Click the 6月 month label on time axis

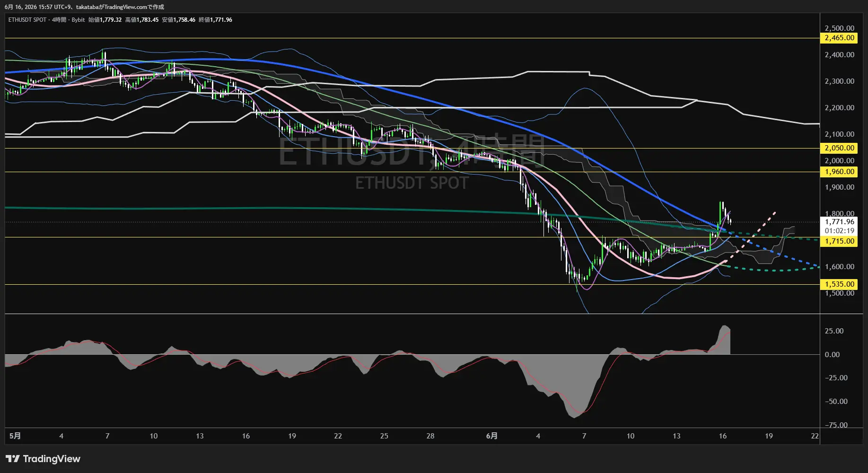(492, 436)
